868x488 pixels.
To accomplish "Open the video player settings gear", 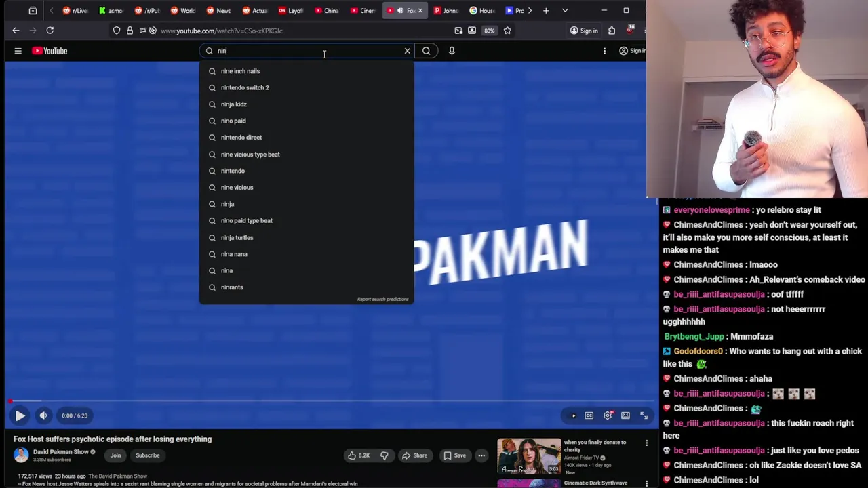I will click(x=608, y=415).
